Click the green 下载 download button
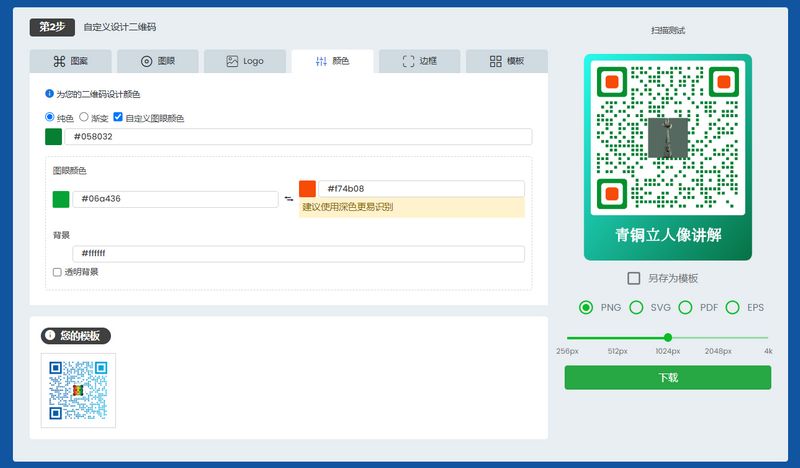The image size is (800, 468). pyautogui.click(x=667, y=377)
